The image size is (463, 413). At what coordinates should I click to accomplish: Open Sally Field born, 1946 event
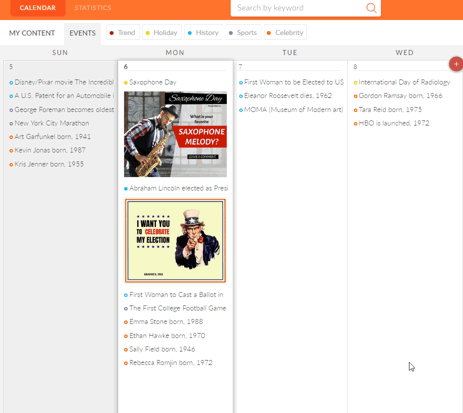[159, 349]
